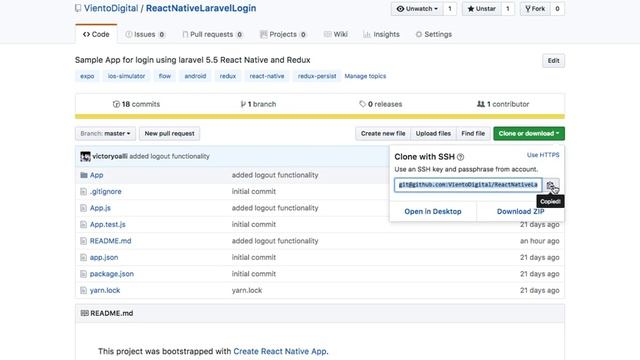
Task: Click Upload files button
Action: point(433,133)
